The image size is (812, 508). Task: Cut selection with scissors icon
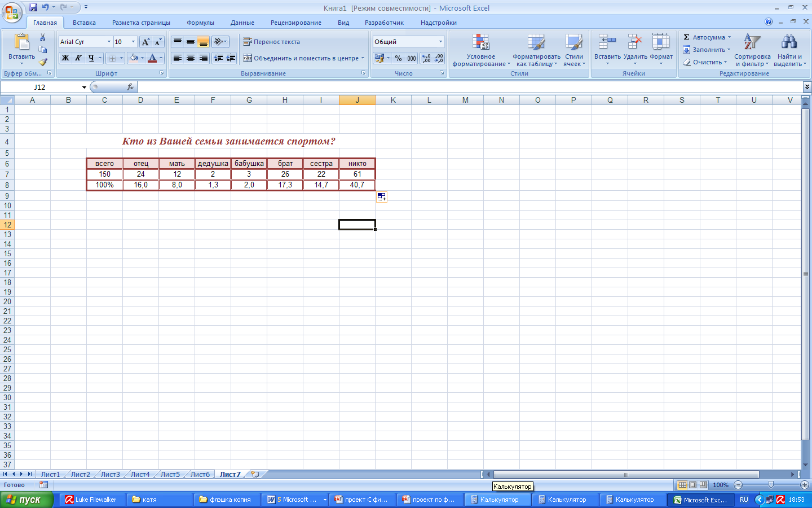[x=42, y=37]
